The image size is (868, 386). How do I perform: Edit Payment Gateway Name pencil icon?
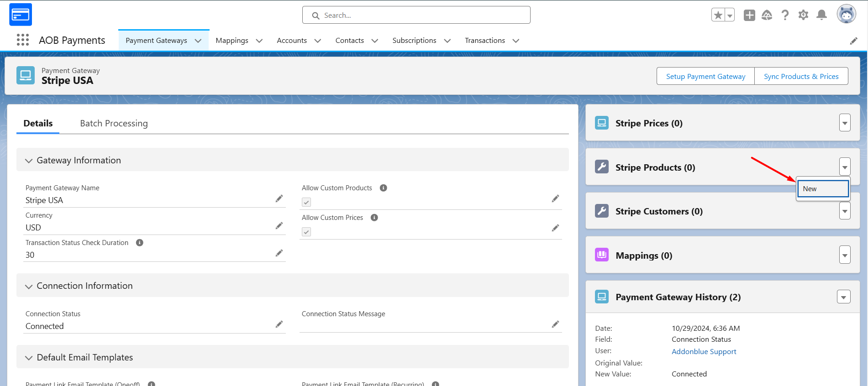[x=279, y=198]
